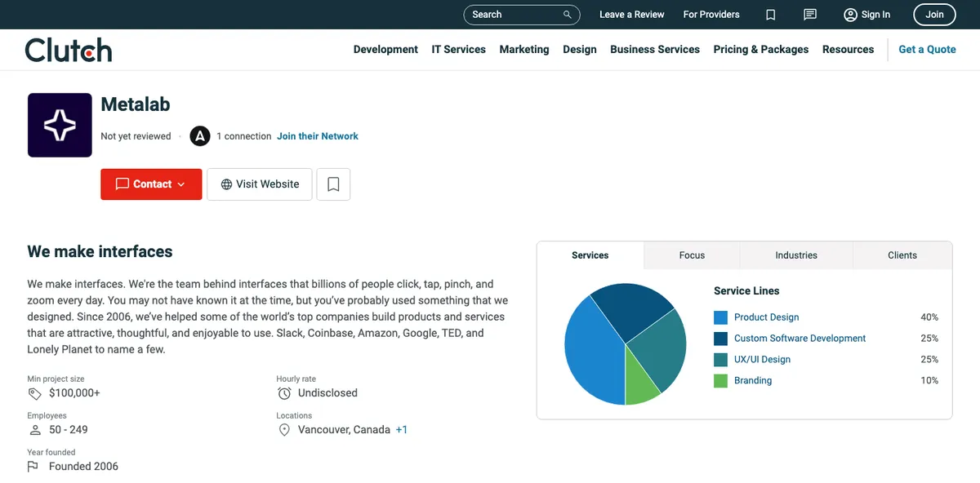This screenshot has height=483, width=980.
Task: Click the For Providers link
Action: [x=711, y=15]
